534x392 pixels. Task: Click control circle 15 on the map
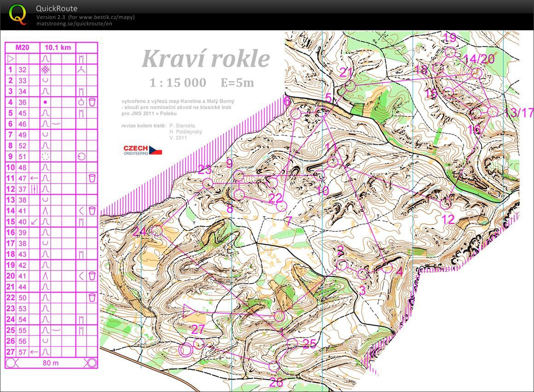point(449,92)
